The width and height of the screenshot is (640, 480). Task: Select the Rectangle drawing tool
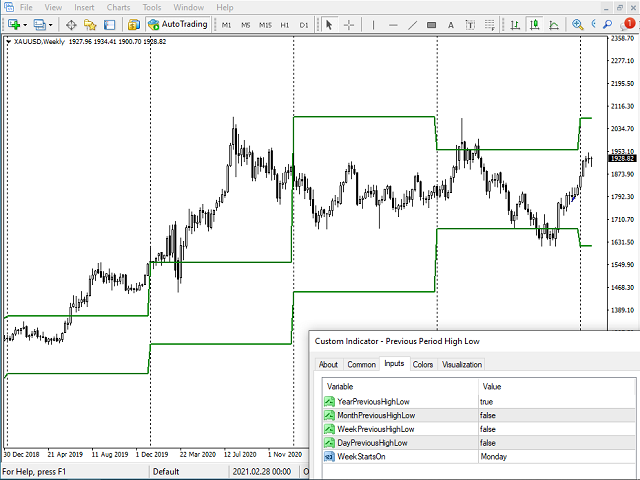click(x=431, y=25)
